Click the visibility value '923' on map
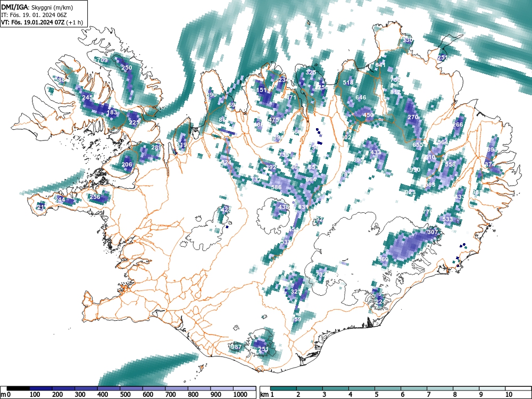Screen dimensions: 532x399 (x=410, y=192)
